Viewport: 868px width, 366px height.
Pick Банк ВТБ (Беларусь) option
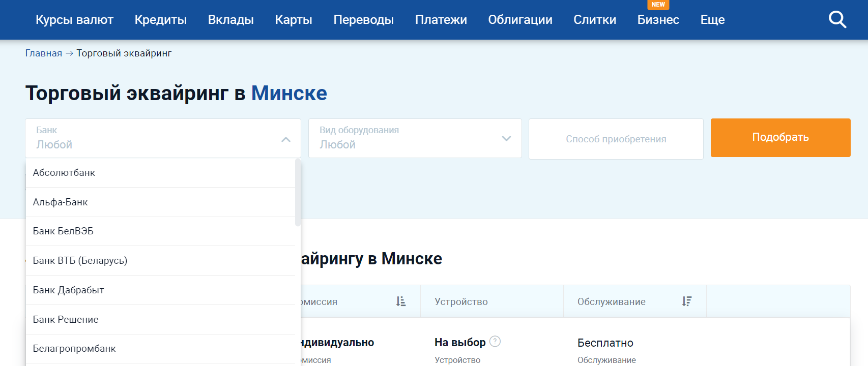(80, 261)
